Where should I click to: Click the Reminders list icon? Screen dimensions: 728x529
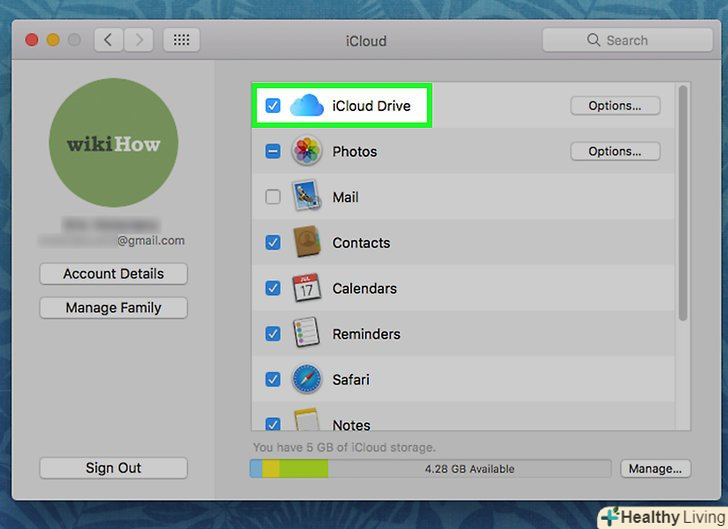click(x=306, y=333)
